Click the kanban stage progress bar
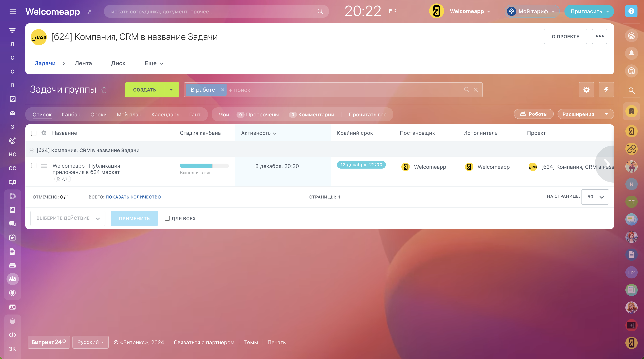644x359 pixels. [204, 166]
